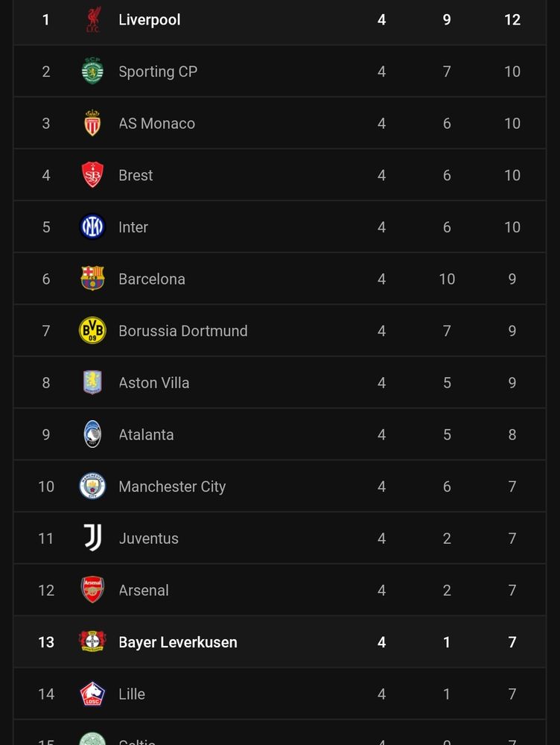Click the Liverpool club crest
This screenshot has height=745, width=560.
click(92, 19)
